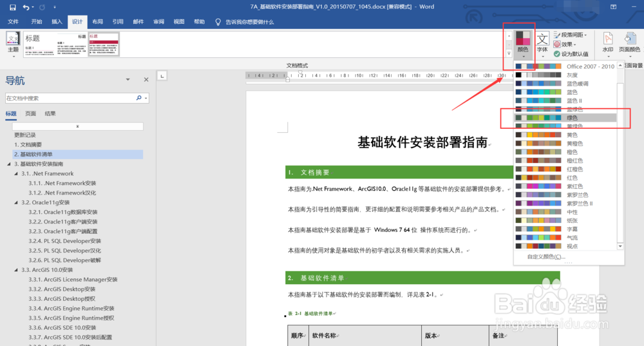Click the lightbulb Tell Me icon
644x346 pixels.
coord(218,22)
